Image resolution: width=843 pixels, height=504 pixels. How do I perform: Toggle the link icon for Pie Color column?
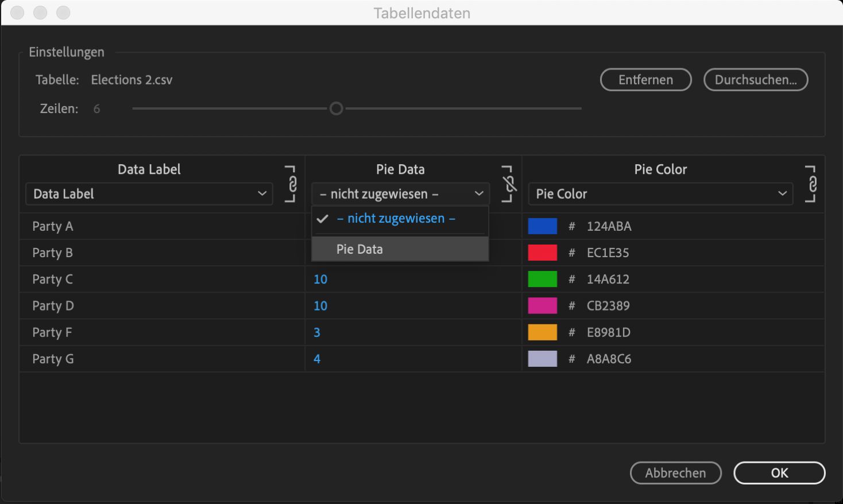(812, 184)
